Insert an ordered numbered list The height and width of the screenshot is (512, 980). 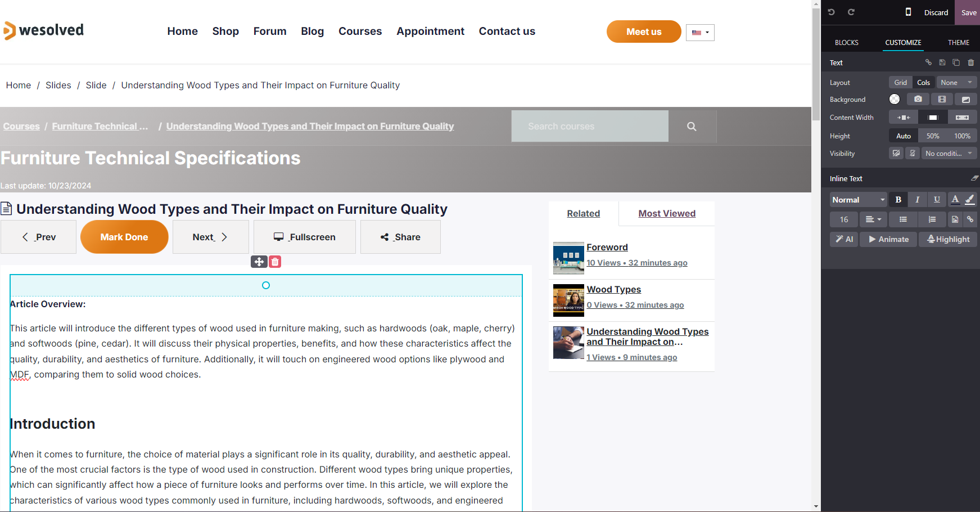[932, 219]
